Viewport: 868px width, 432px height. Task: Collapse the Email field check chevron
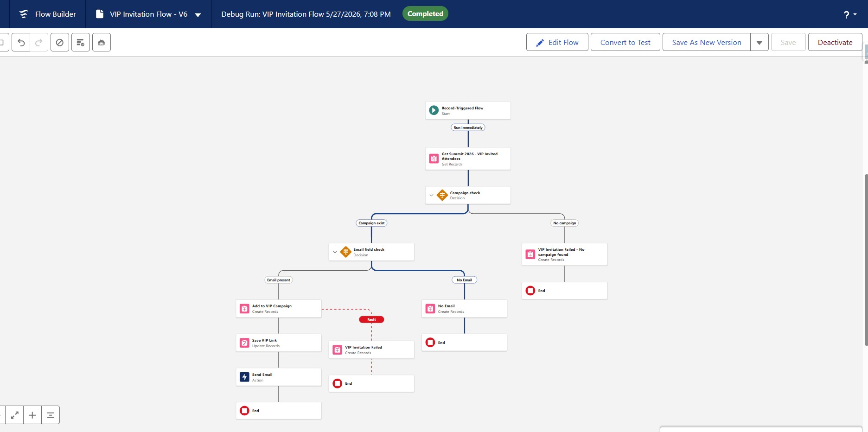click(x=335, y=252)
